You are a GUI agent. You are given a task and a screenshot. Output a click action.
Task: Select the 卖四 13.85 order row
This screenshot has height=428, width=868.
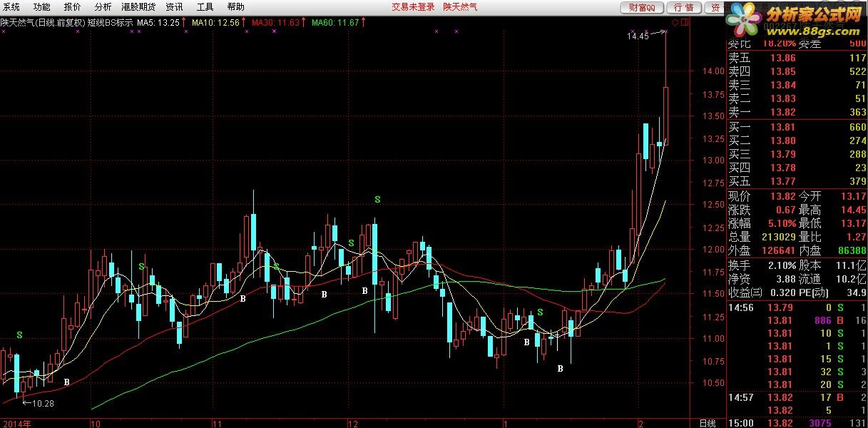click(x=797, y=71)
